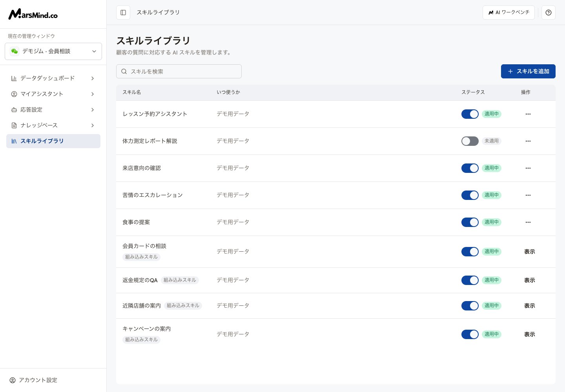The height and width of the screenshot is (392, 565).
Task: Open the デモジム・会員相談 window dropdown
Action: [53, 51]
